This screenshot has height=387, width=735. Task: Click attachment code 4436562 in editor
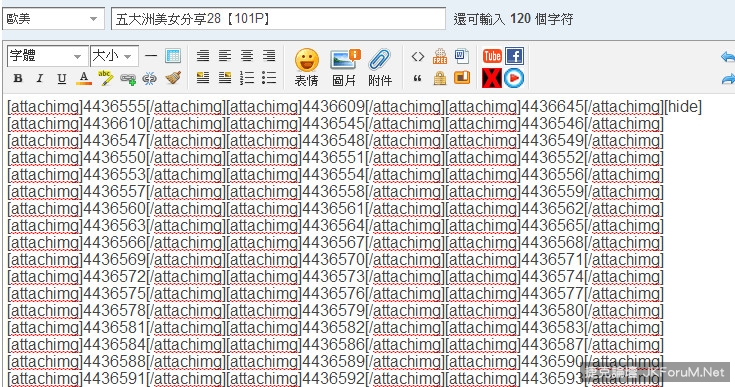(552, 208)
